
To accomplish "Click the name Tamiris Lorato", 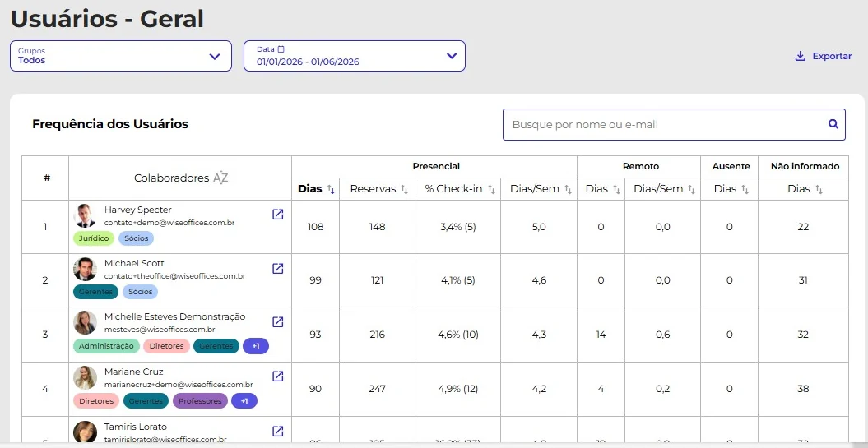I will 136,427.
